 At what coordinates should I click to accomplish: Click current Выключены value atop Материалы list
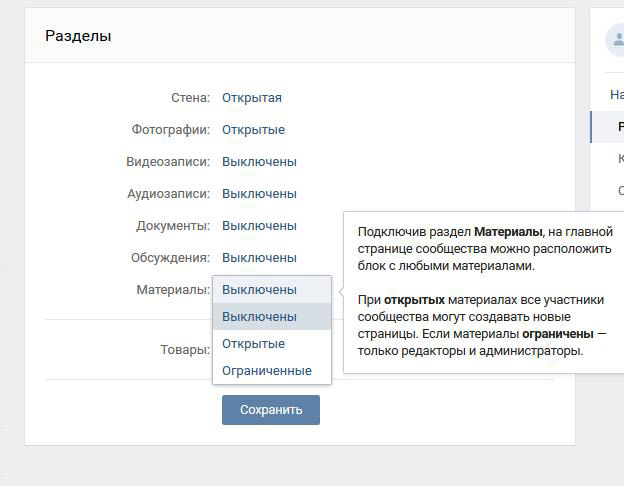[x=260, y=290]
